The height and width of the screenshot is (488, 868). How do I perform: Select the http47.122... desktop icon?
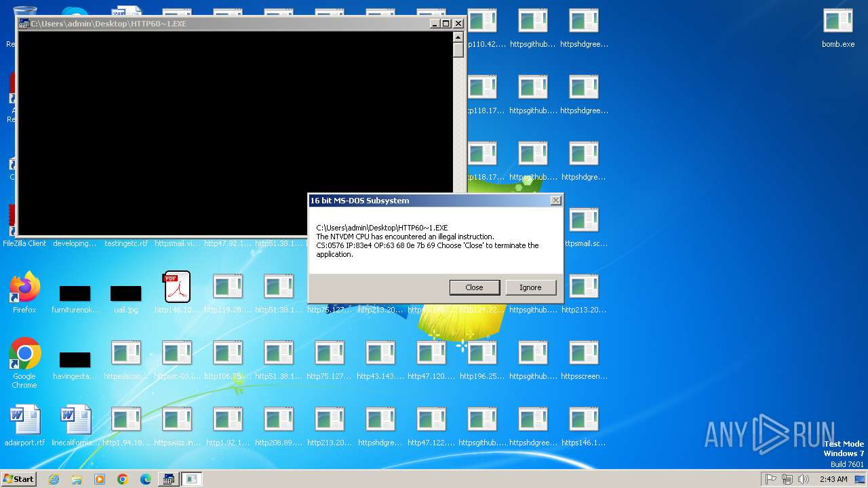pos(431,426)
